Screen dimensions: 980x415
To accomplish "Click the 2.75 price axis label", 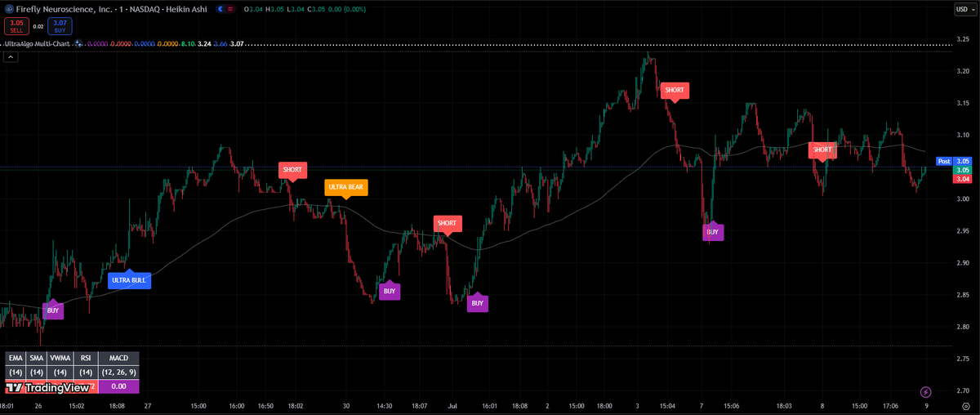I will pos(964,359).
